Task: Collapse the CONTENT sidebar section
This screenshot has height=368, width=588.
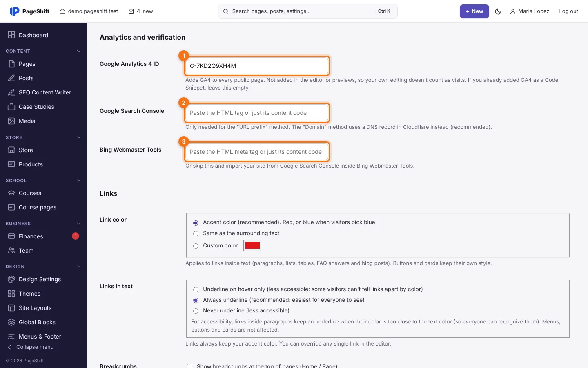Action: point(79,51)
